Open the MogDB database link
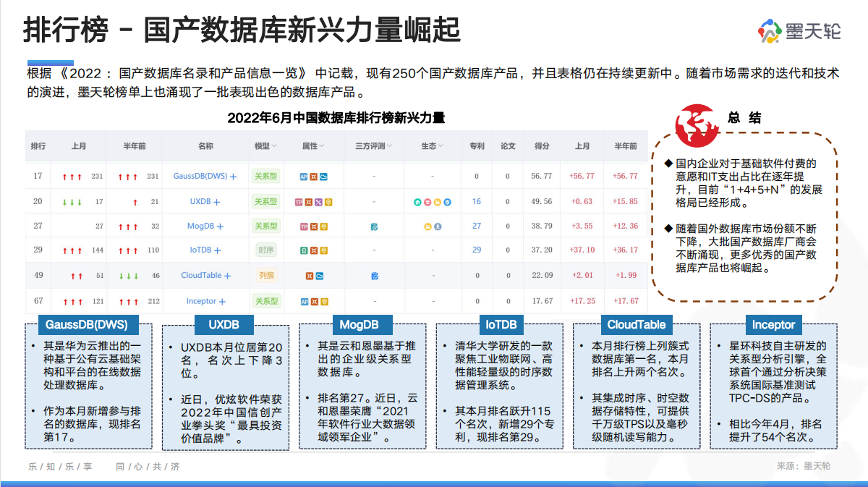868x487 pixels. pos(200,226)
